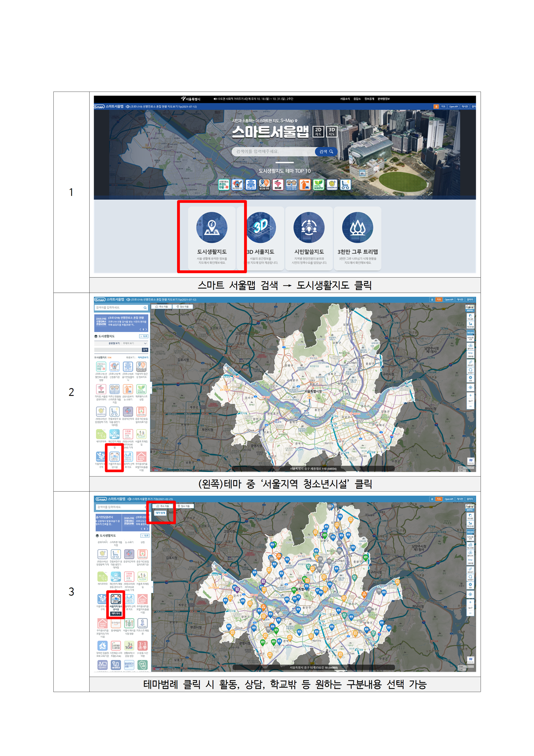Open the 3천만 그루 트리맵 card
Image resolution: width=534 pixels, height=756 pixels.
point(357,238)
